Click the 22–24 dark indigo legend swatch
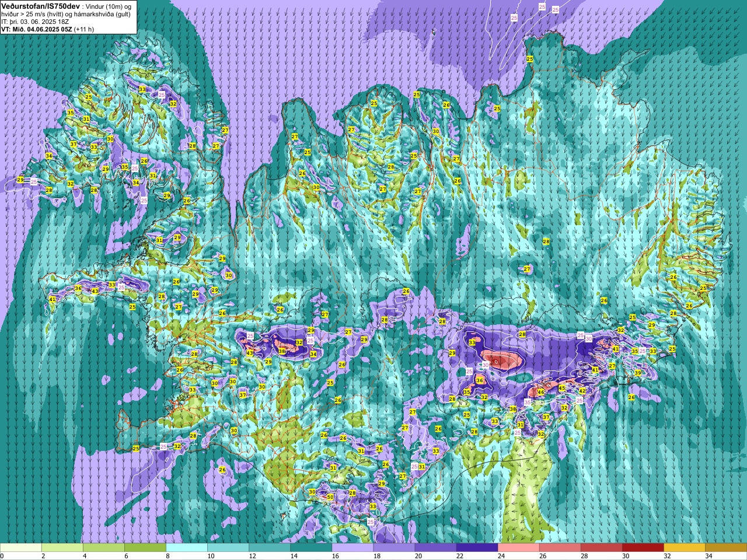The width and height of the screenshot is (747, 560). coord(477,548)
